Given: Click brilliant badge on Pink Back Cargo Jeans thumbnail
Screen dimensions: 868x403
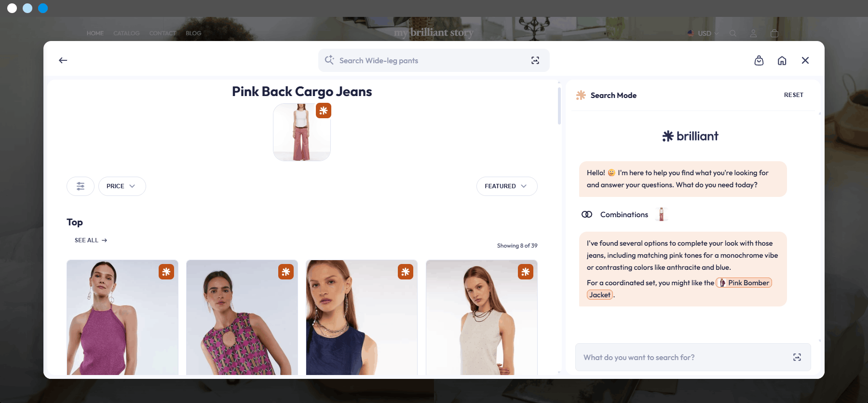Looking at the screenshot, I should point(324,111).
